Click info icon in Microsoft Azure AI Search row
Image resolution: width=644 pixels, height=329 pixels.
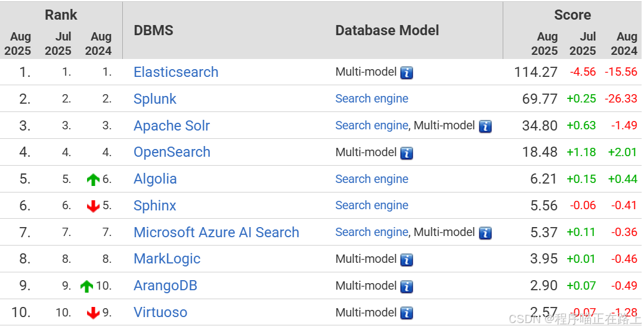(485, 233)
